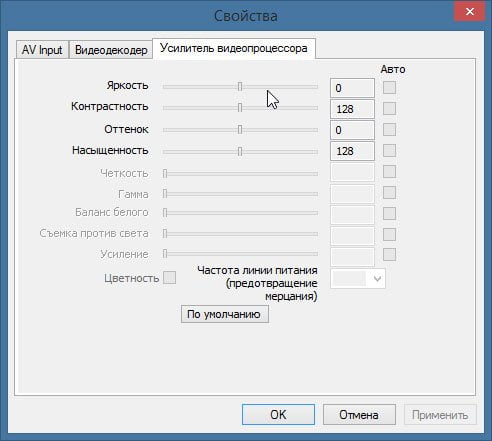The image size is (492, 441).
Task: Click the Съемка против света value field
Action: (x=352, y=235)
